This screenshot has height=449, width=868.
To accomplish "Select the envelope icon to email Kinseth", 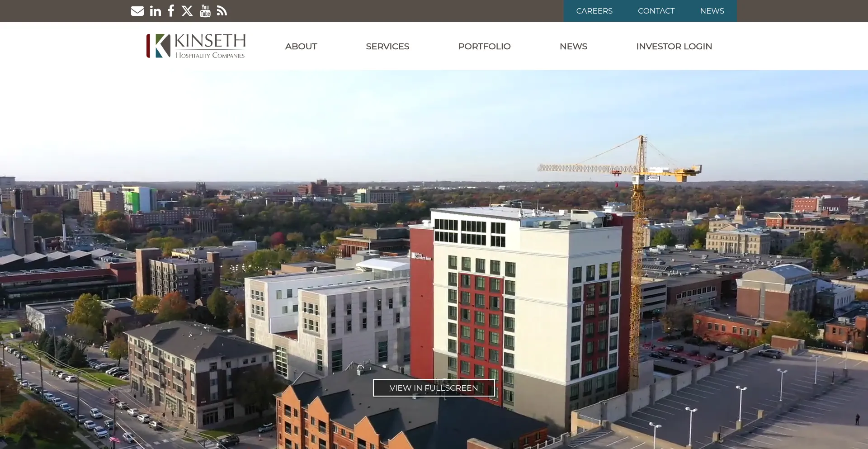I will [x=137, y=11].
